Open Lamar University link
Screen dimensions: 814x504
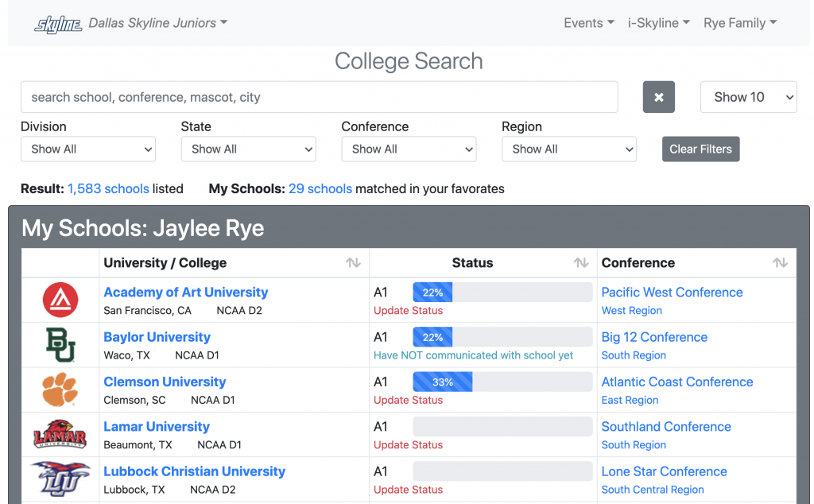click(x=157, y=426)
